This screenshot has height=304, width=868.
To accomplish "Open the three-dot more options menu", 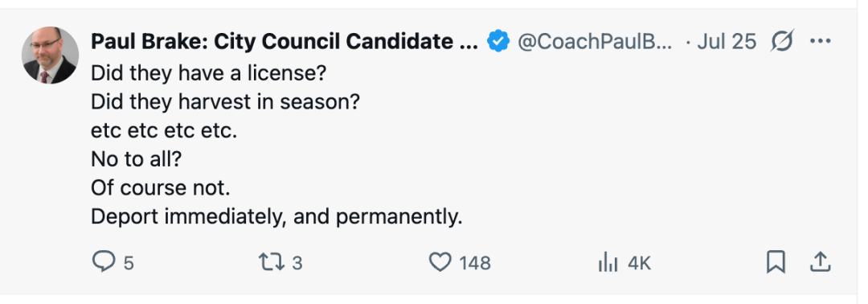I will click(x=820, y=41).
